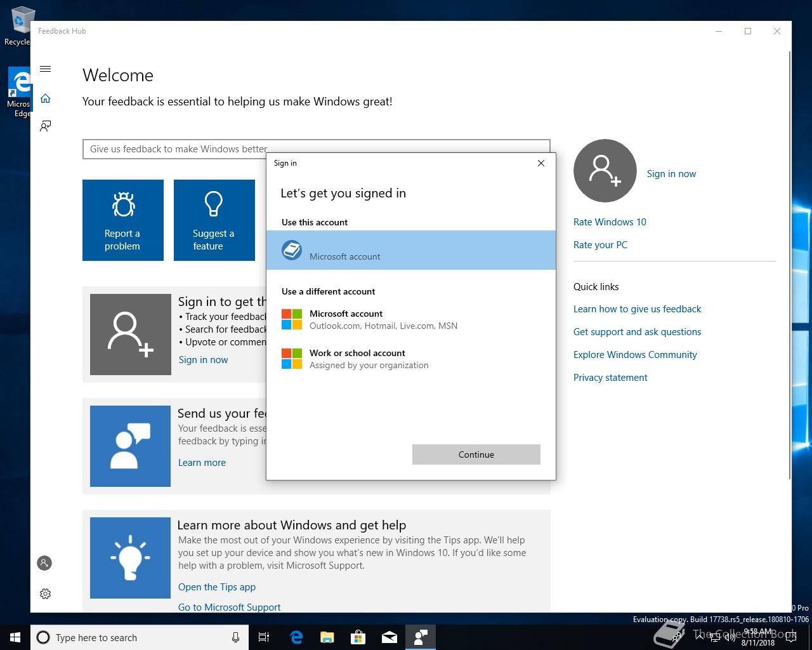Click the user account icon in sidebar
This screenshot has width=812, height=650.
point(44,563)
